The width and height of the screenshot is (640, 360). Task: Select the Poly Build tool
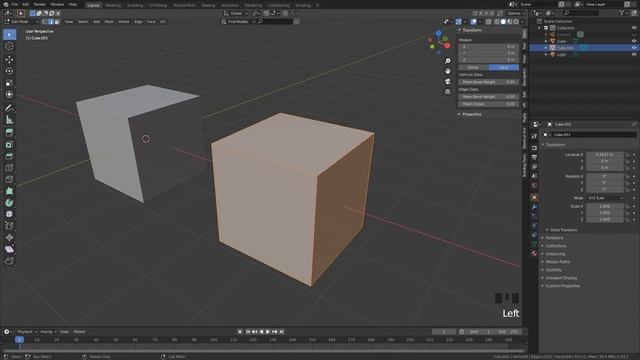pyautogui.click(x=9, y=191)
